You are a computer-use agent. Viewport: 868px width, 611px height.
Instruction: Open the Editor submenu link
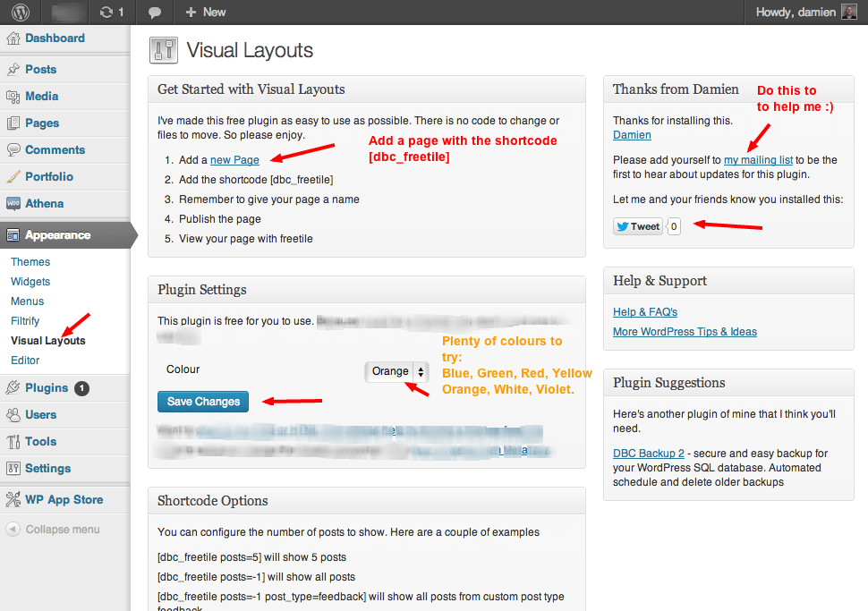click(x=25, y=361)
